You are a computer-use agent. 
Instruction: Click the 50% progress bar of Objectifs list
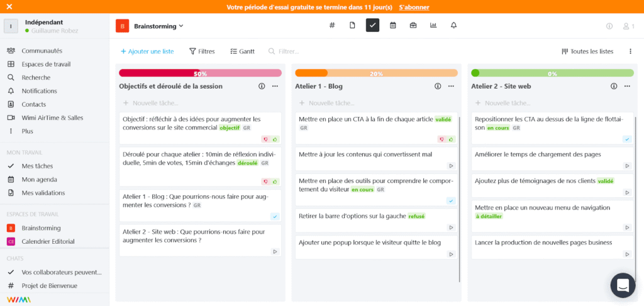pos(200,73)
